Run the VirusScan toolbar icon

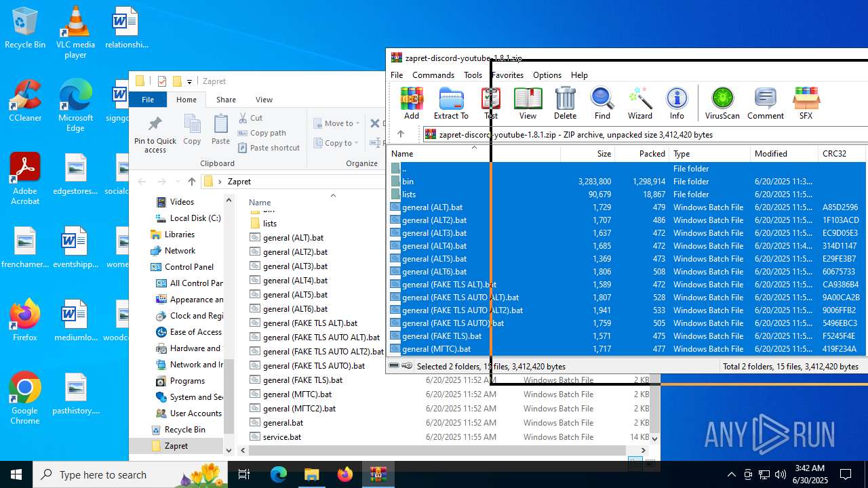click(722, 103)
